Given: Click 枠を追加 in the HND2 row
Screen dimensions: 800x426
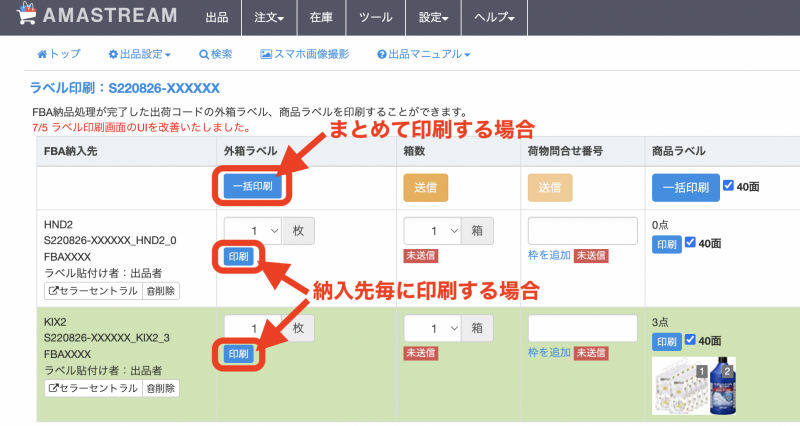Looking at the screenshot, I should coord(549,255).
